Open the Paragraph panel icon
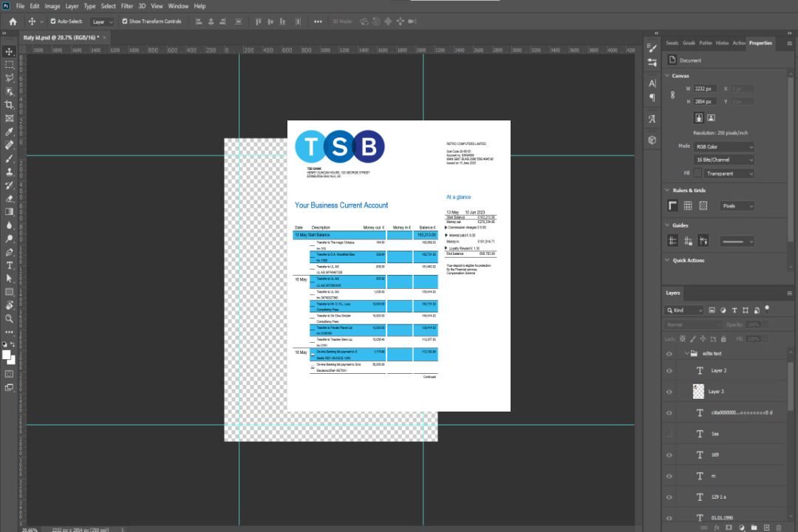Image resolution: width=798 pixels, height=532 pixels. coord(652,98)
